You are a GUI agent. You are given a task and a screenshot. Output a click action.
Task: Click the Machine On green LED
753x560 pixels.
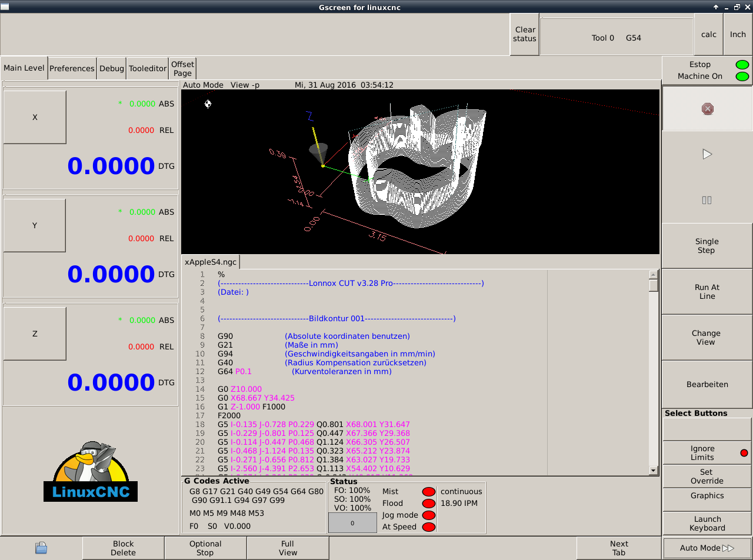pyautogui.click(x=742, y=76)
